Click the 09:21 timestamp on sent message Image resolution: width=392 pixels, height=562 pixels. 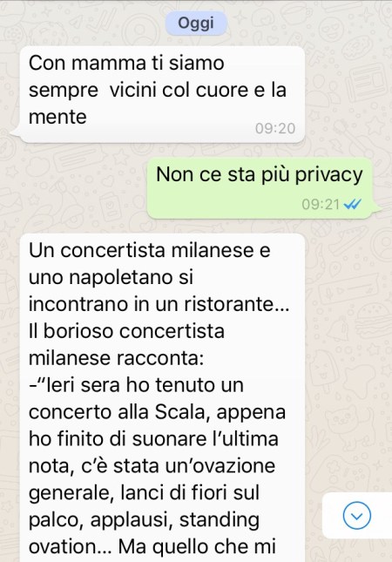tap(321, 204)
